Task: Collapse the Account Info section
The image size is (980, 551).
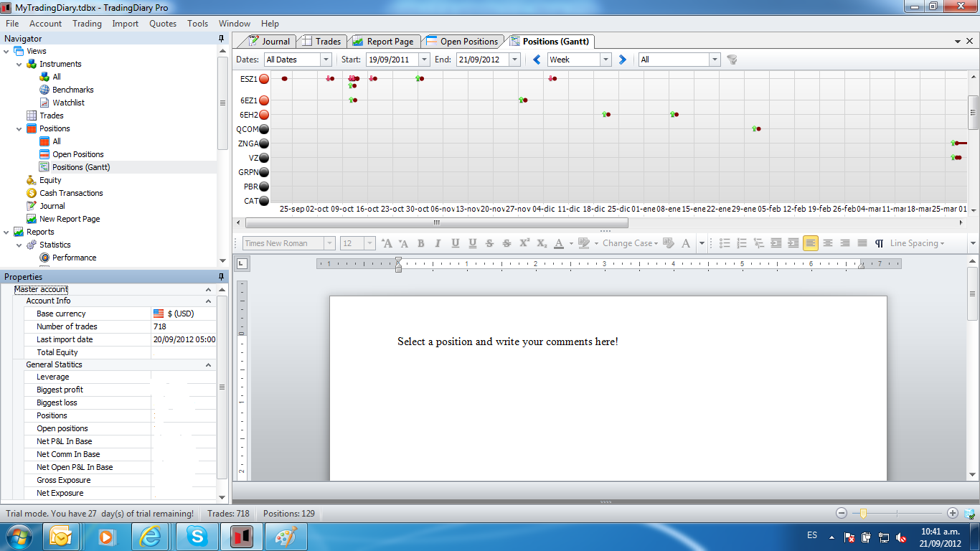Action: pos(209,301)
